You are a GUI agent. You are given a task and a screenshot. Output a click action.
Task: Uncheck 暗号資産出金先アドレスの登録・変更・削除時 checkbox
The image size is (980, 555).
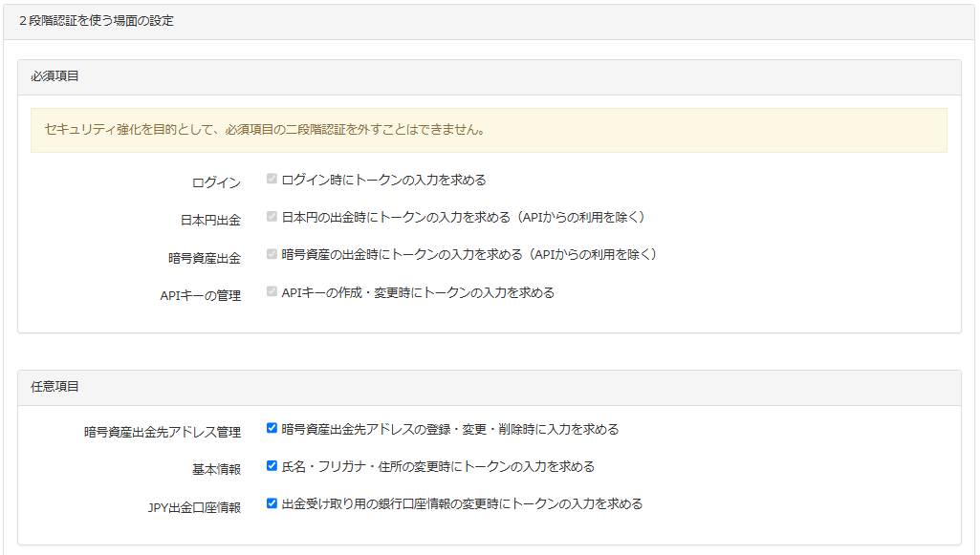[272, 428]
